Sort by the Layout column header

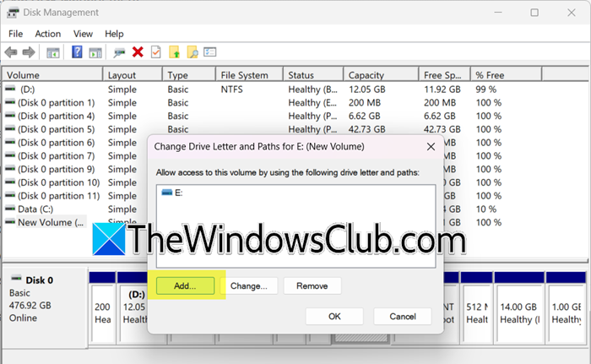pyautogui.click(x=133, y=75)
